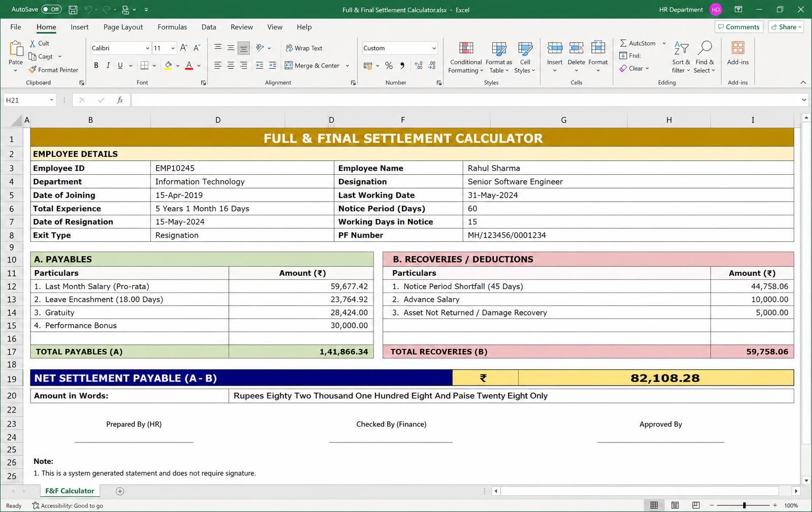Open Conditional Formatting

(466, 57)
